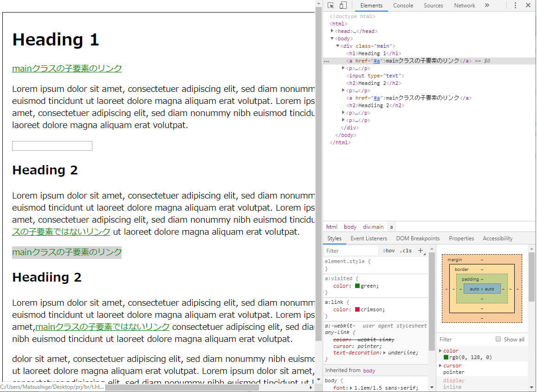This screenshot has width=537, height=392.
Task: Click the crimson color swatch in a:link
Action: pyautogui.click(x=357, y=309)
